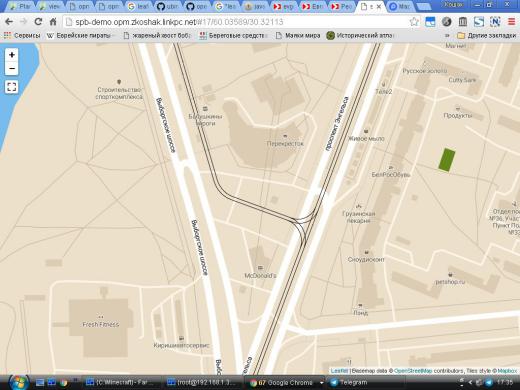This screenshot has width=520, height=390.
Task: Toggle fullscreen map view
Action: tap(12, 87)
